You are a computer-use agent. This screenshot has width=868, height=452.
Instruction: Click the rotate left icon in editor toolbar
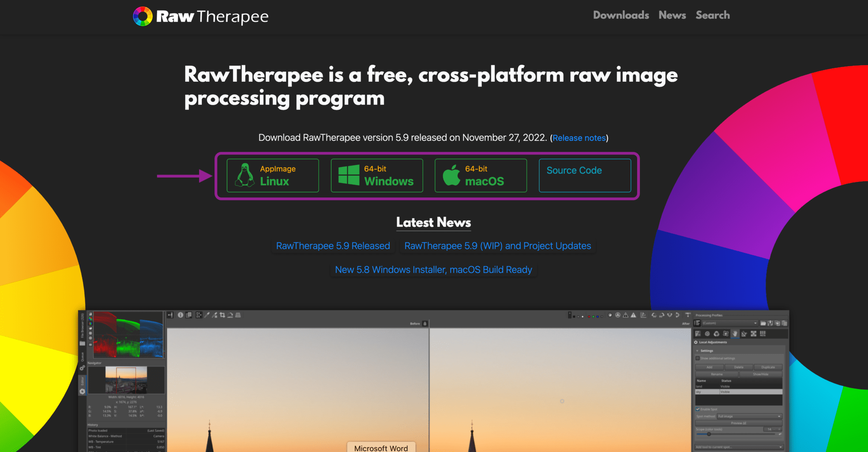[654, 315]
